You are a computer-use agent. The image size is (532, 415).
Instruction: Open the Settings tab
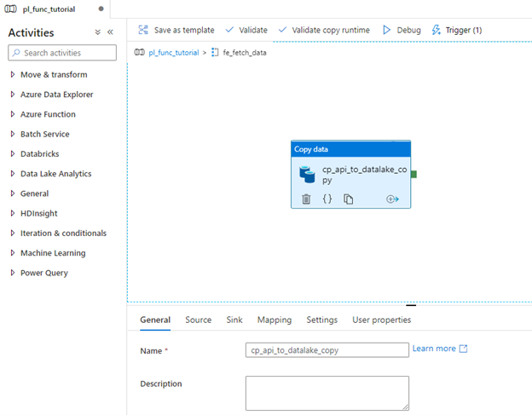pyautogui.click(x=321, y=320)
